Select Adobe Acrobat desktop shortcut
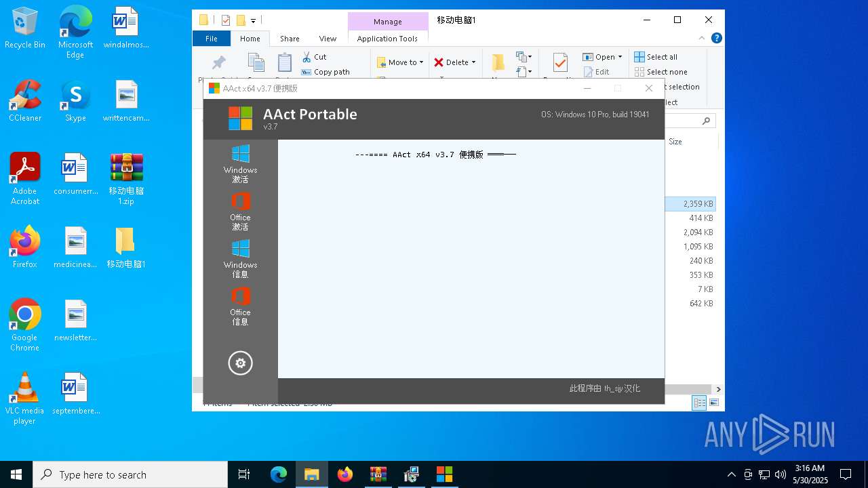This screenshot has height=488, width=868. 25,179
